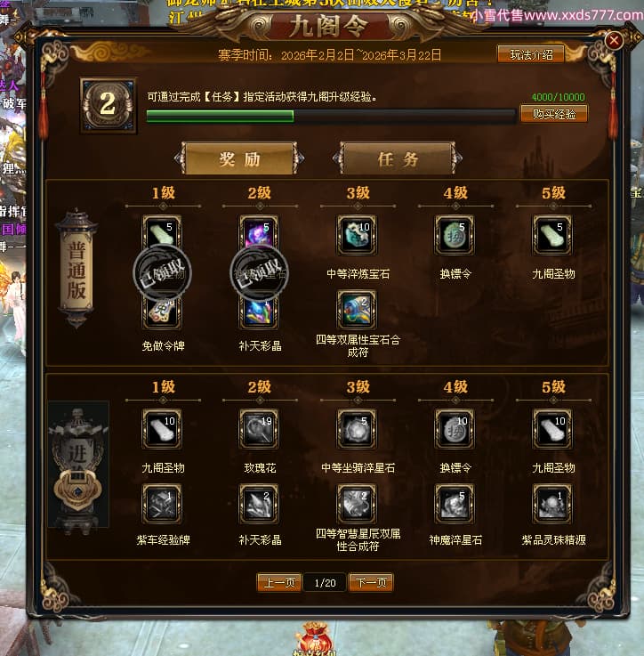The width and height of the screenshot is (644, 656).
Task: Close the 九阁令 window
Action: (x=614, y=41)
